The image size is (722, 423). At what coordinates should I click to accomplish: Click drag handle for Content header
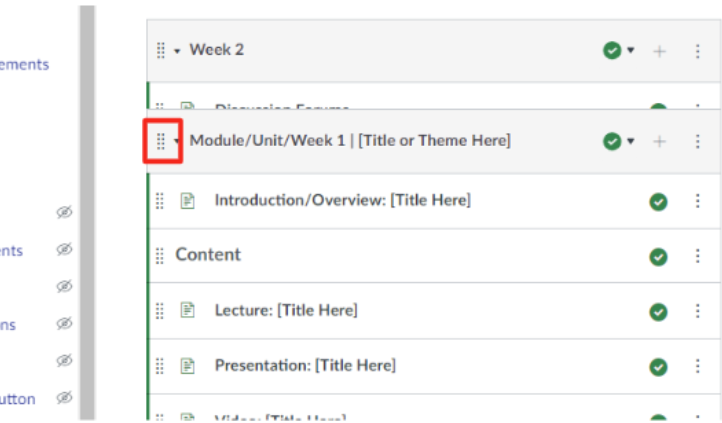[x=160, y=256]
